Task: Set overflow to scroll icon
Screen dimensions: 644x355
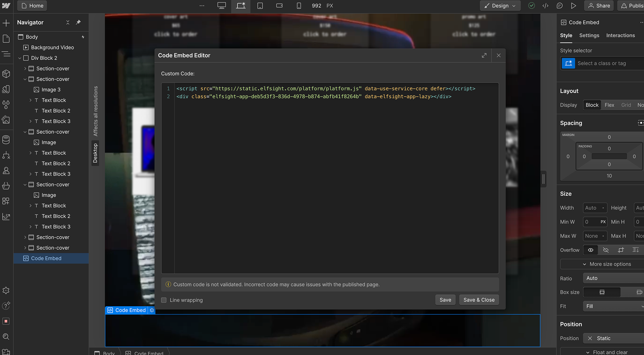Action: [x=621, y=250]
